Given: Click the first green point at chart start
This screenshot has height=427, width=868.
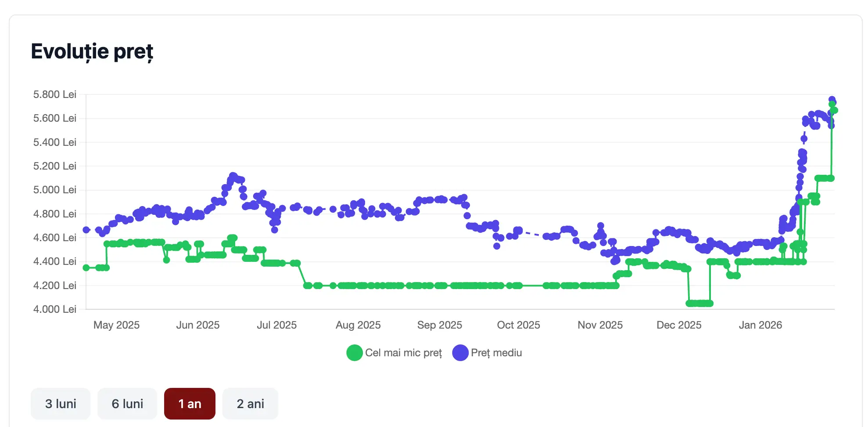Looking at the screenshot, I should tap(86, 268).
